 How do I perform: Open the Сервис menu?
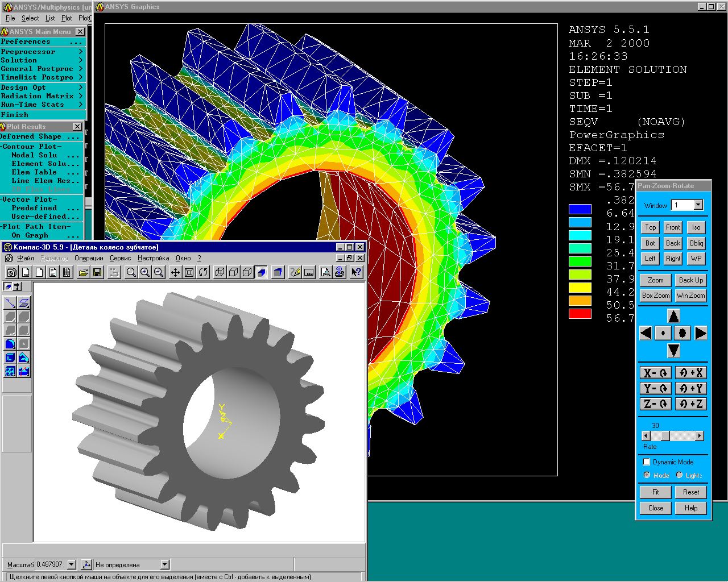point(120,258)
